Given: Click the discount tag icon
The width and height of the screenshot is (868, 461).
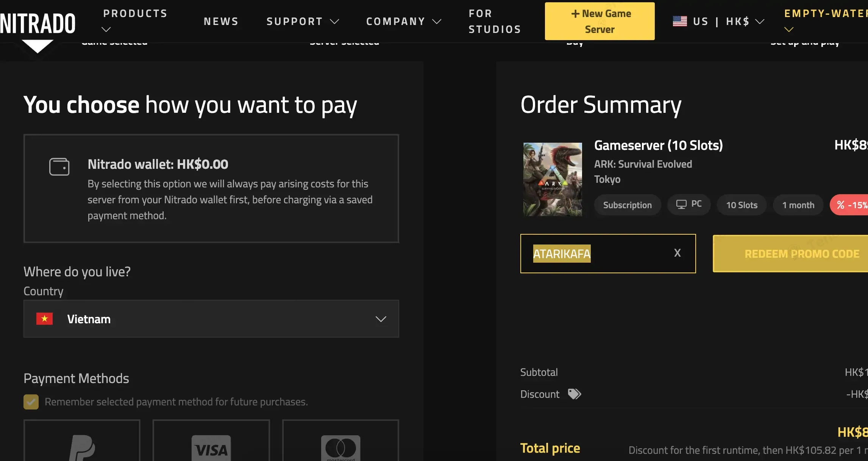Looking at the screenshot, I should coord(574,394).
